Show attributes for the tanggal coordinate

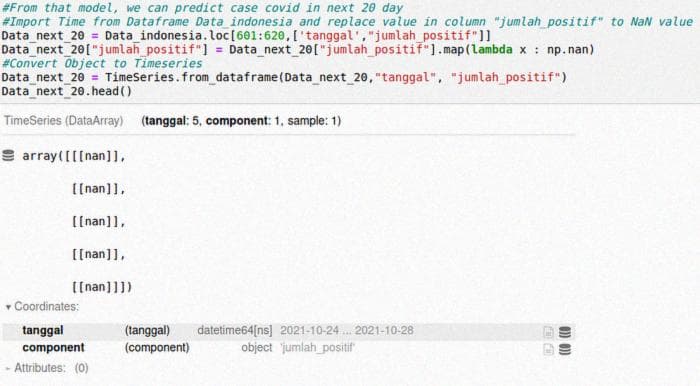click(x=548, y=332)
